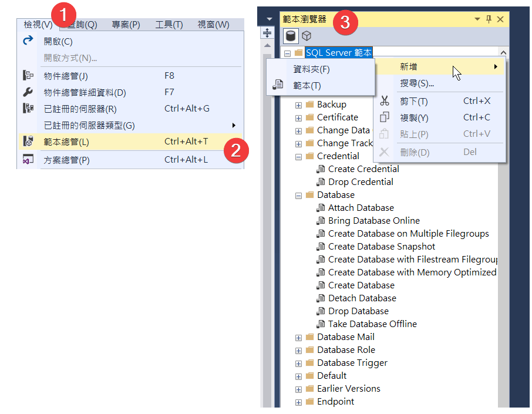Click the 物件總管 icon in the menu

28,76
